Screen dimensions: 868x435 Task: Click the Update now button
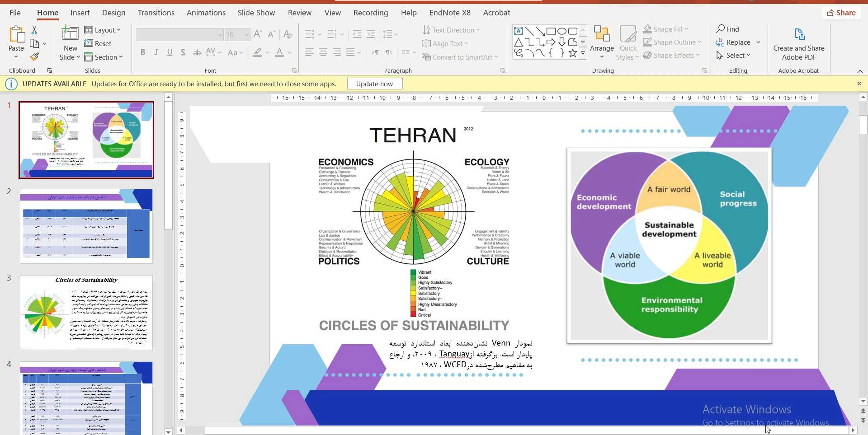[374, 84]
